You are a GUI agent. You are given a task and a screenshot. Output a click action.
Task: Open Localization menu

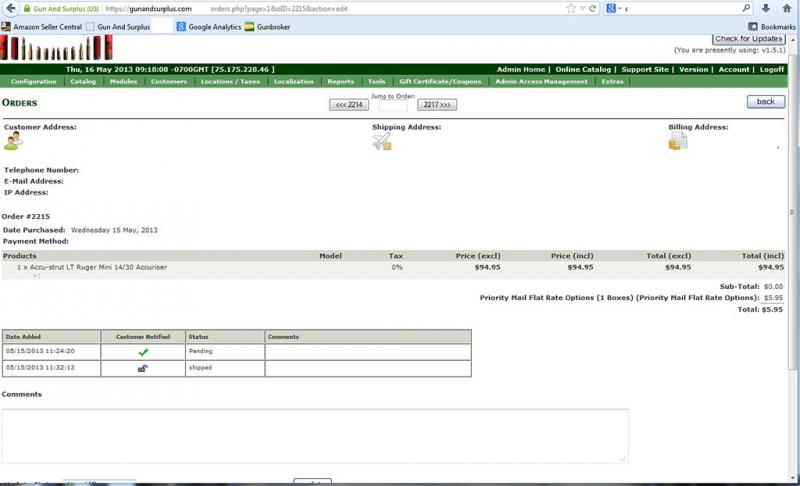click(x=293, y=82)
